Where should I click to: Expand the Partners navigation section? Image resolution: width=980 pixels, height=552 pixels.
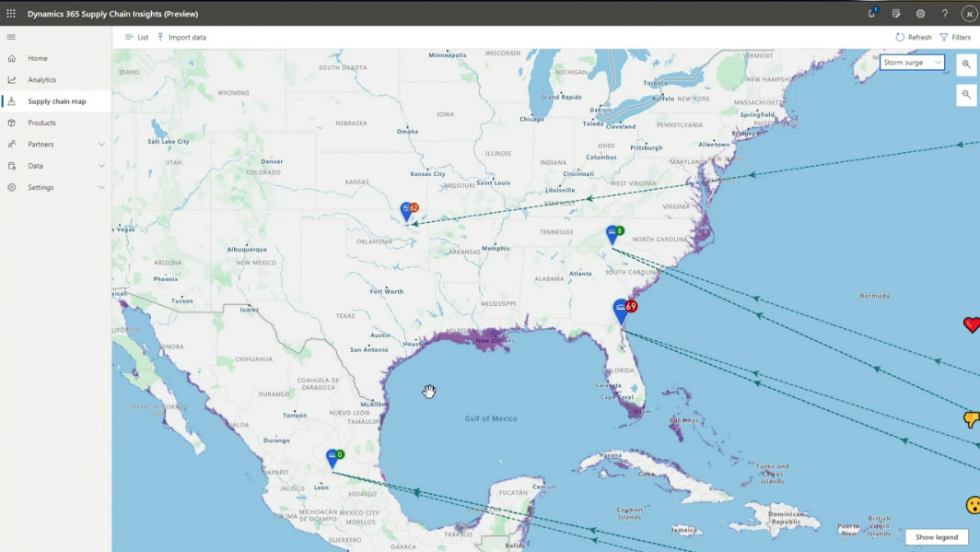point(101,145)
